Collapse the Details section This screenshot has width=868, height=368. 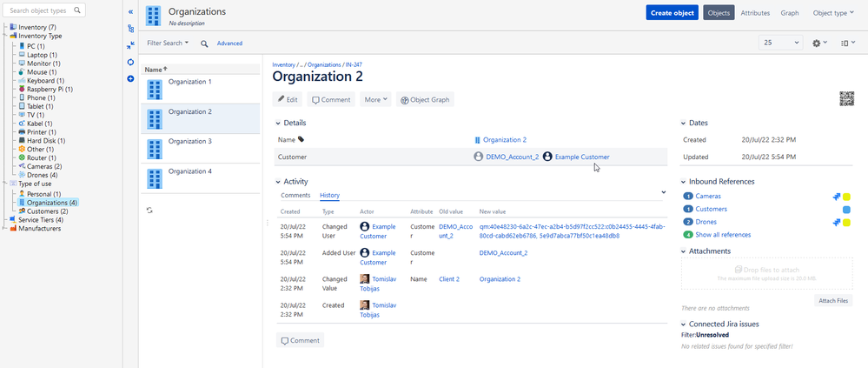click(x=278, y=123)
